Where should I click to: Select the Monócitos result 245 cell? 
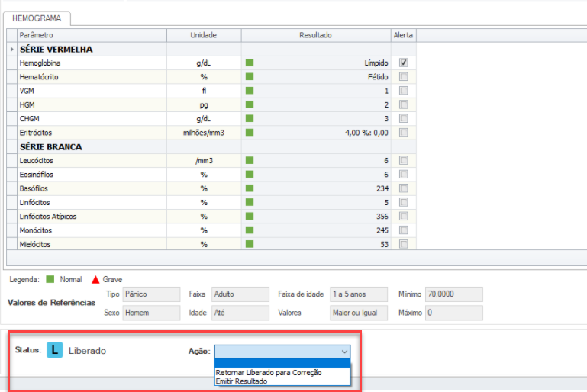316,230
